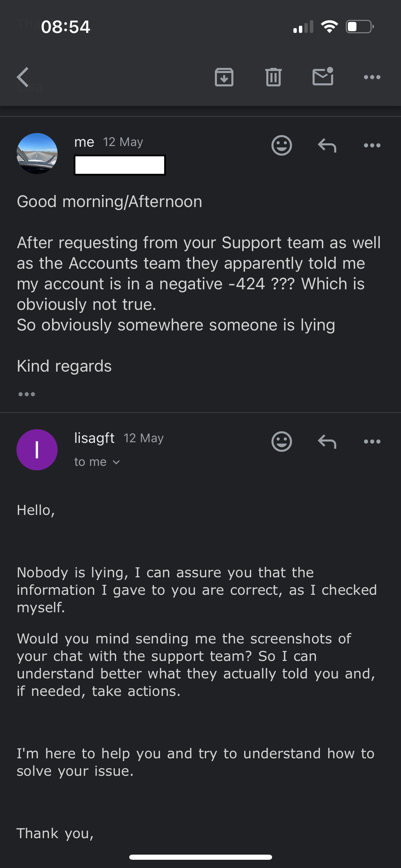Open more options for lisagft's message
Screen dimensions: 401x868
point(372,441)
